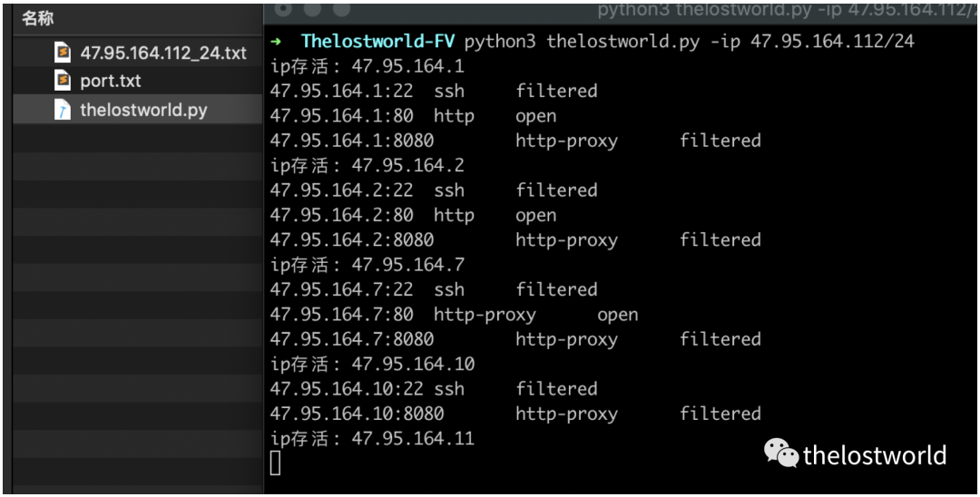
Task: Click the terminal cursor block
Action: click(x=276, y=463)
